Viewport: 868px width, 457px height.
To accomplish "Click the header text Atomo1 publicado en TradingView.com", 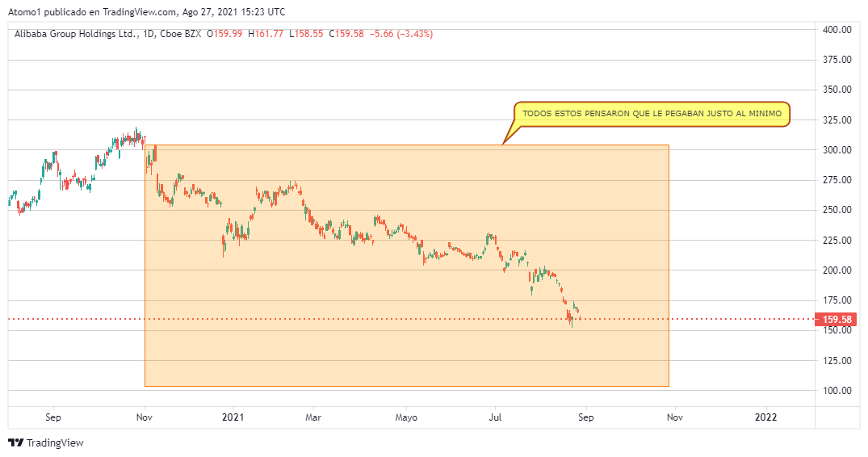I will (92, 11).
